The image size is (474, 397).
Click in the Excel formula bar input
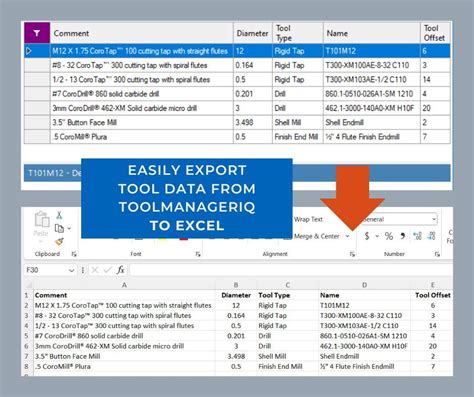[291, 270]
